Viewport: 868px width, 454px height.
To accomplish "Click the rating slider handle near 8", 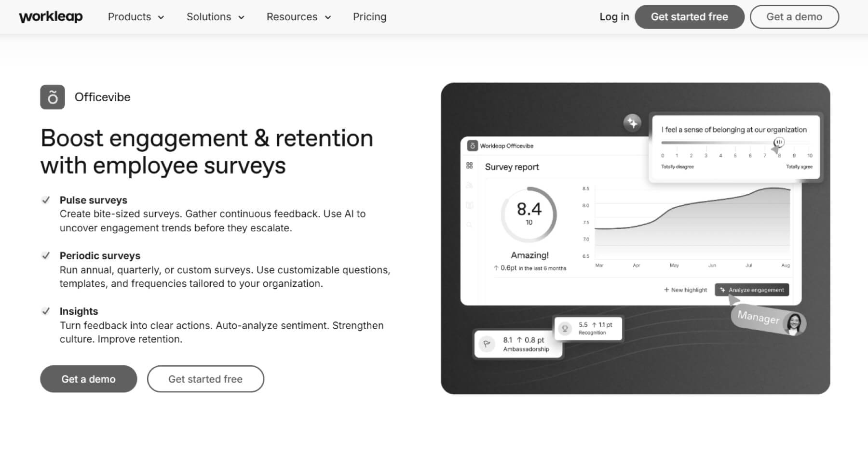I will pyautogui.click(x=779, y=142).
